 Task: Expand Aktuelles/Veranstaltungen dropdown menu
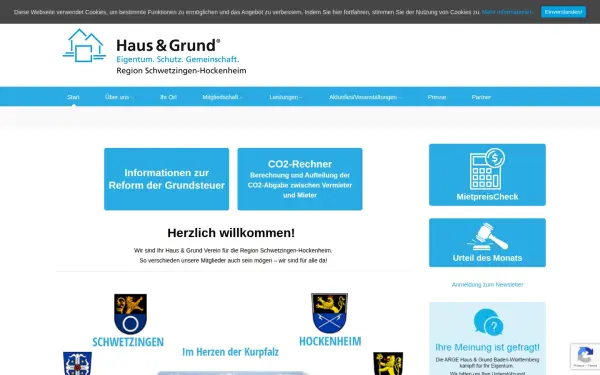click(365, 97)
